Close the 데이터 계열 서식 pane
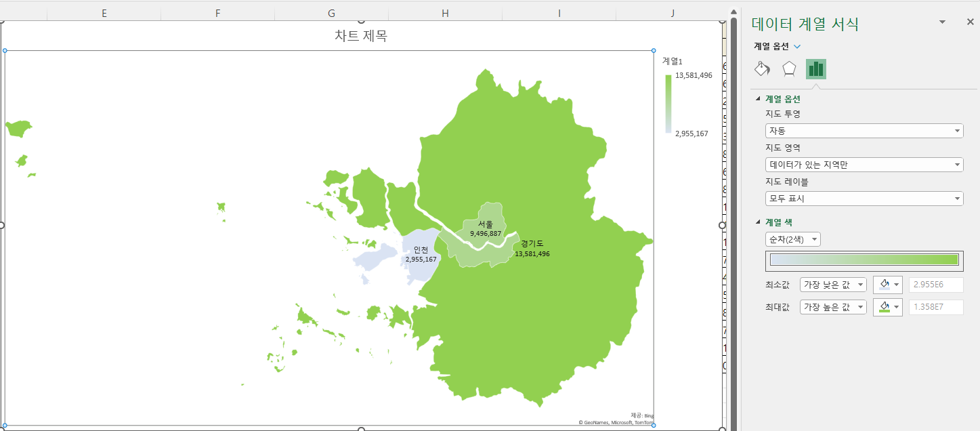 pyautogui.click(x=971, y=22)
